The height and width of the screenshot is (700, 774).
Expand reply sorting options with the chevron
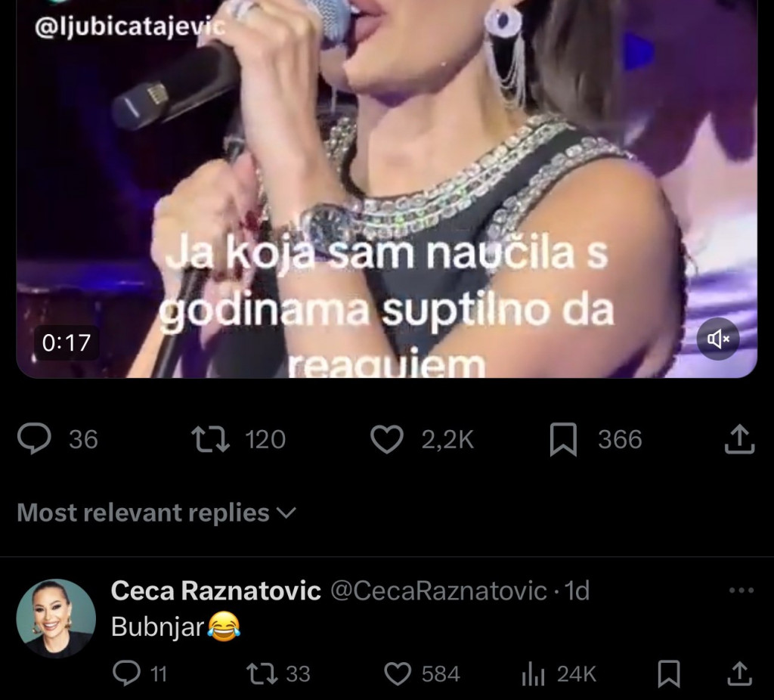click(286, 514)
